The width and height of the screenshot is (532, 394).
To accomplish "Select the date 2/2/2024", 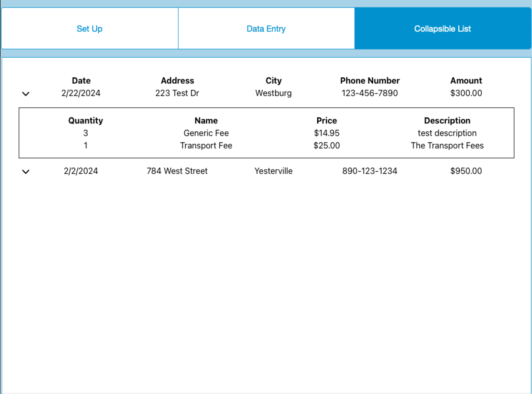I will pyautogui.click(x=81, y=171).
